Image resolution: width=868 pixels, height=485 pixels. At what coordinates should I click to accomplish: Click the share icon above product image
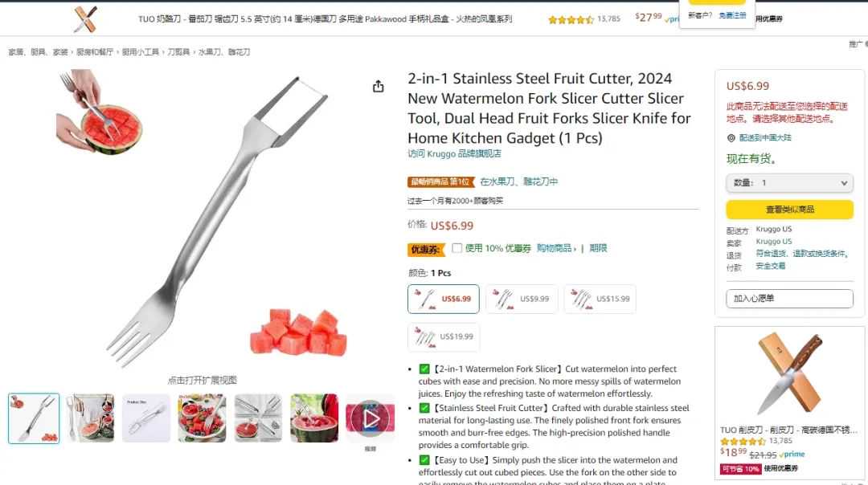click(378, 86)
